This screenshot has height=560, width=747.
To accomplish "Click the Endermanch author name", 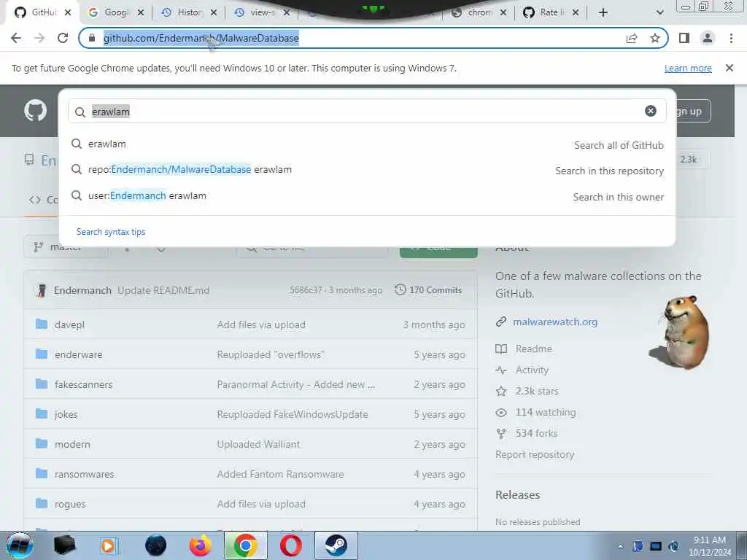I will 82,290.
